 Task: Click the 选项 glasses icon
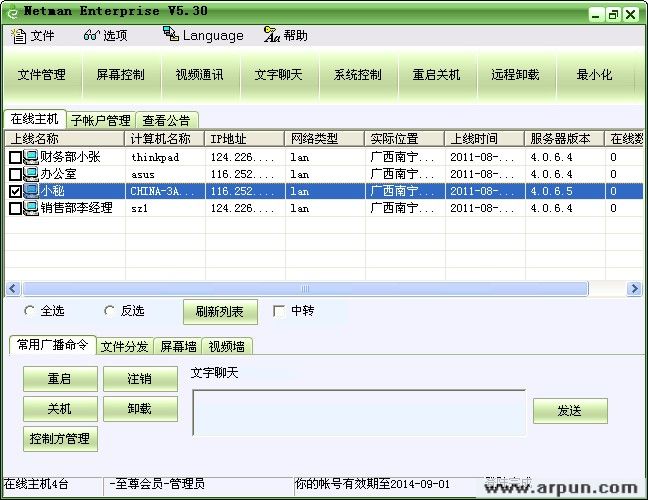(91, 35)
